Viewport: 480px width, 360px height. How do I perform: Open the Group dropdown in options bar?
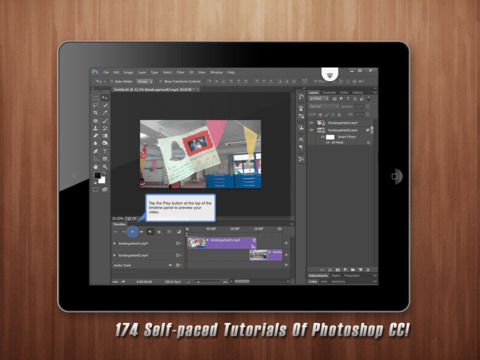145,81
